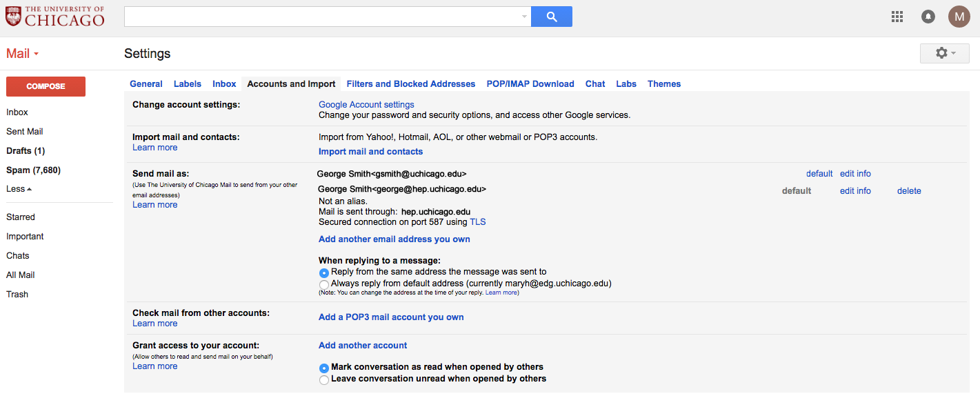Screen dimensions: 980x396
Task: Open the settings gear menu
Action: (x=945, y=53)
